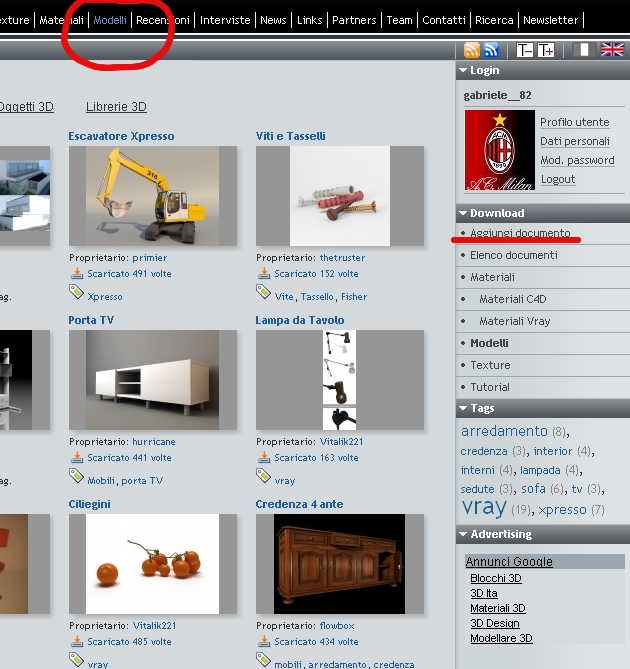Viewport: 630px width, 669px height.
Task: Click tag icon beside Vite tag
Action: click(x=263, y=292)
